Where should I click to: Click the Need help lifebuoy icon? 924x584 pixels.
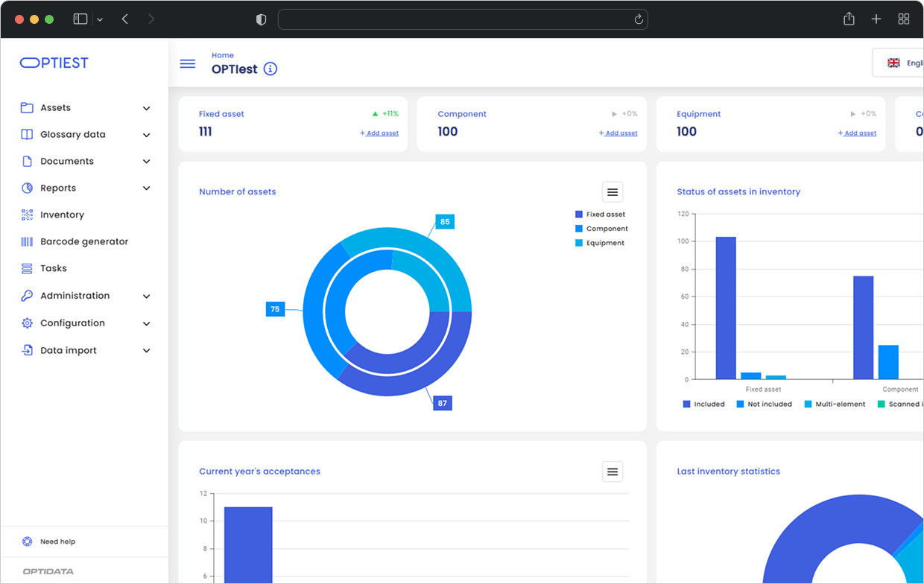[28, 542]
